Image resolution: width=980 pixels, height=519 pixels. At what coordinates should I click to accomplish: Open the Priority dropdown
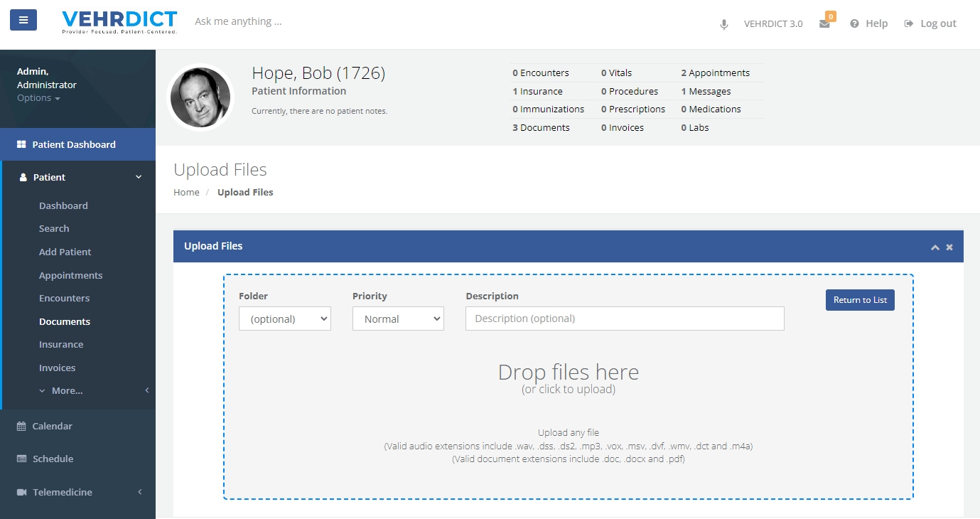point(398,319)
